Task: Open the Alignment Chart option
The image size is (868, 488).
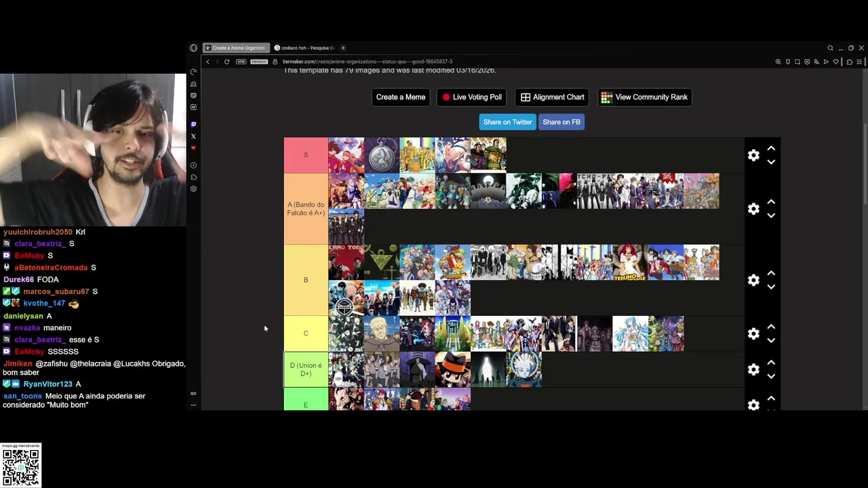Action: [x=552, y=97]
